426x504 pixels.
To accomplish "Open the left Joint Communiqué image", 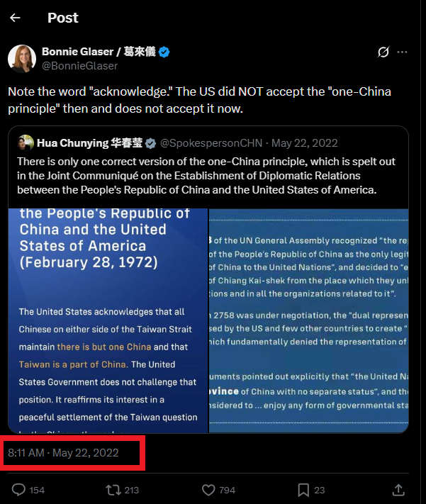I will coord(108,320).
